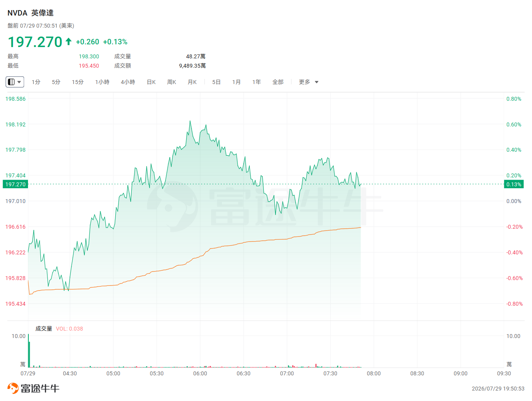Screen dimensions: 532x401
Task: Click the NVDA 英偉達 stock title
Action: point(31,13)
